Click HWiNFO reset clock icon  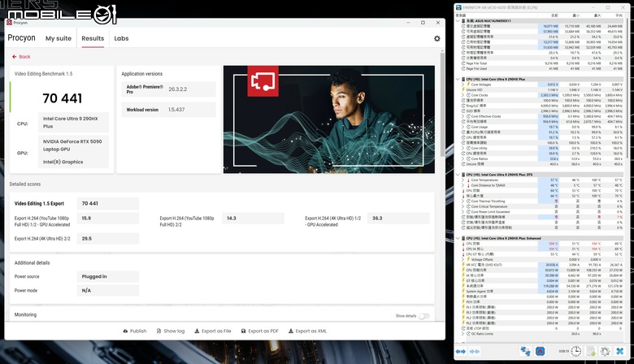tap(575, 351)
